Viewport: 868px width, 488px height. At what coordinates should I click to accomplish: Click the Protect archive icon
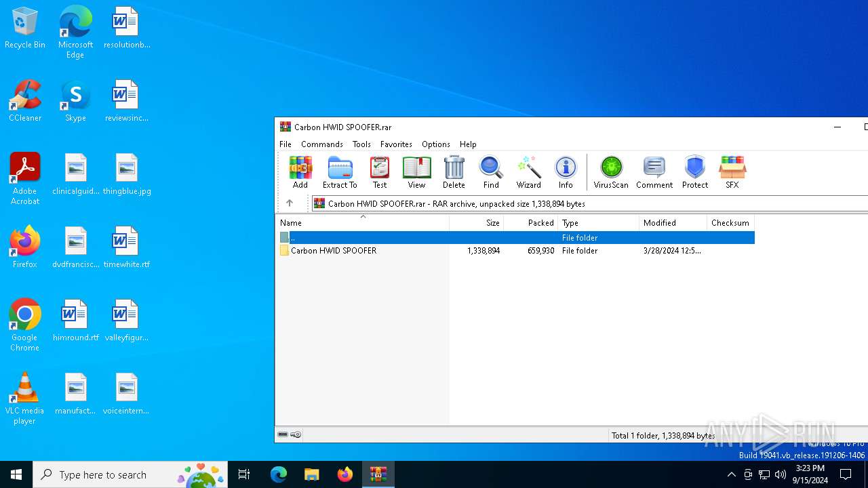click(695, 172)
